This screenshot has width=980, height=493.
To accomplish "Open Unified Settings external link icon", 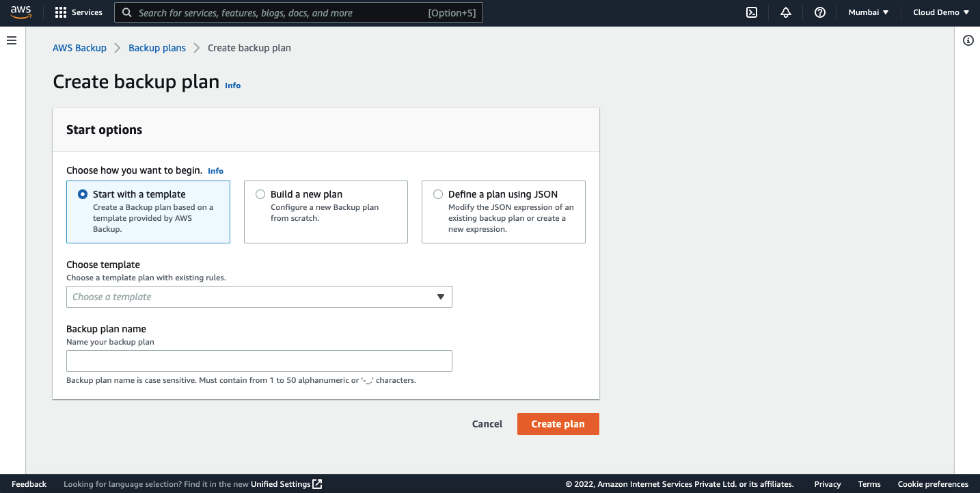I will (x=317, y=484).
